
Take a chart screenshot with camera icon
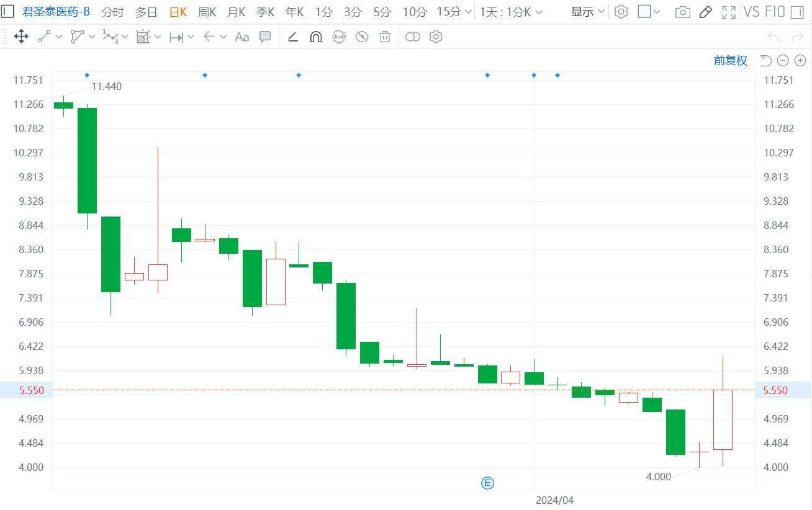coord(683,12)
